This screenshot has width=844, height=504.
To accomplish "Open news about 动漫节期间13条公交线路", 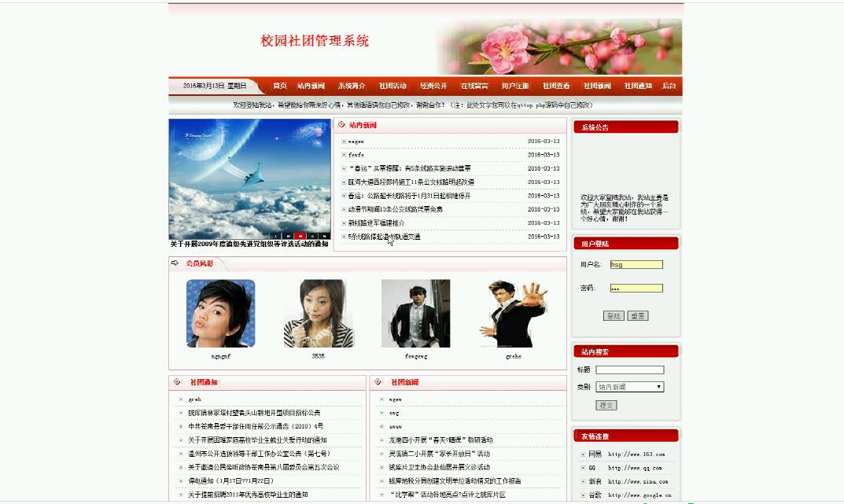I will tap(395, 209).
